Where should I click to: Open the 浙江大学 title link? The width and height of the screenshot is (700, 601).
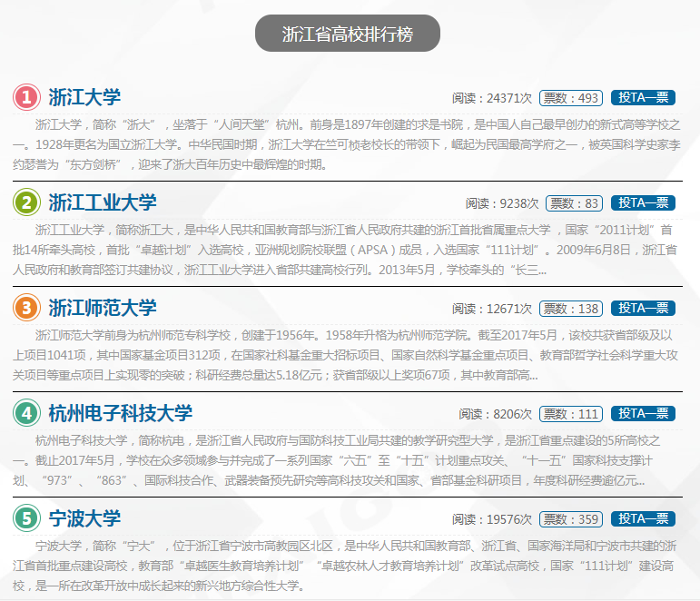tap(84, 97)
